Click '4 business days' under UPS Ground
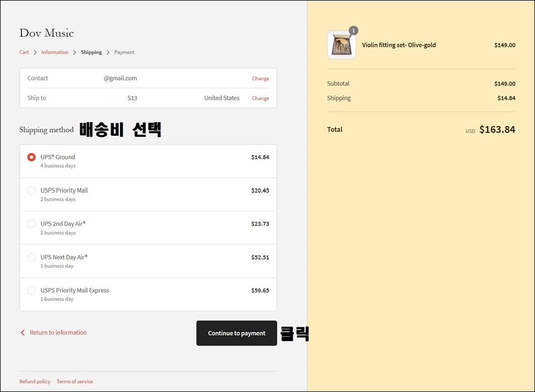Image resolution: width=535 pixels, height=392 pixels. (58, 166)
